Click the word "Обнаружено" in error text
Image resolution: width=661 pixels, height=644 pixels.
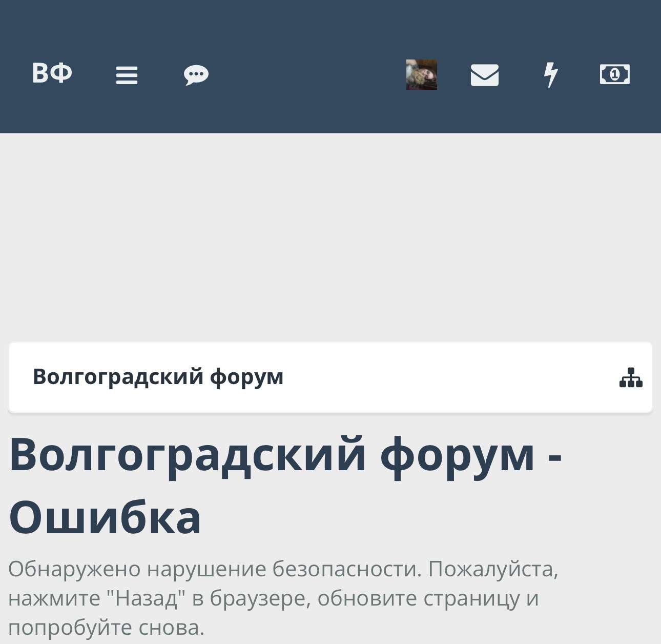pyautogui.click(x=74, y=569)
